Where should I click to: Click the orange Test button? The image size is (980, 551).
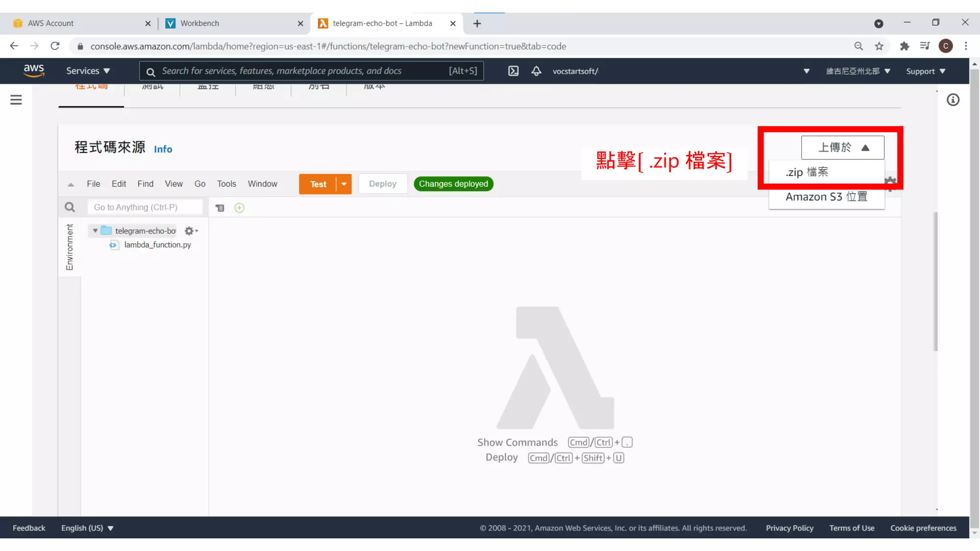318,184
